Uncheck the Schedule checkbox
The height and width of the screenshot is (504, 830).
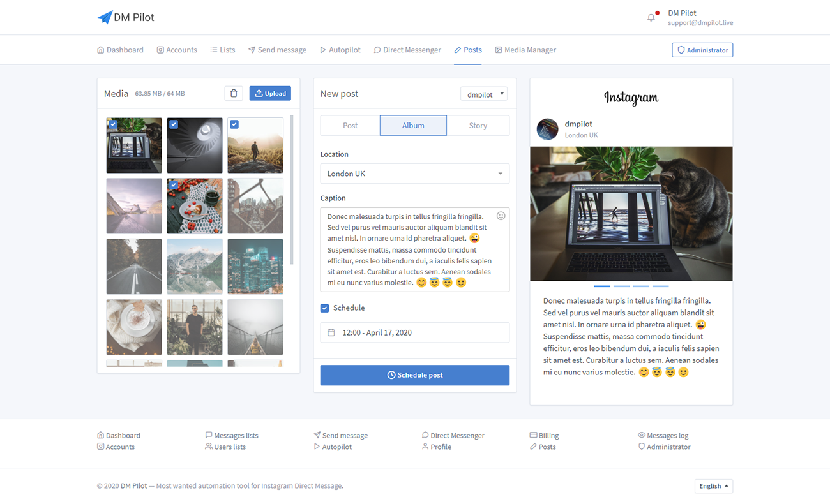tap(324, 308)
